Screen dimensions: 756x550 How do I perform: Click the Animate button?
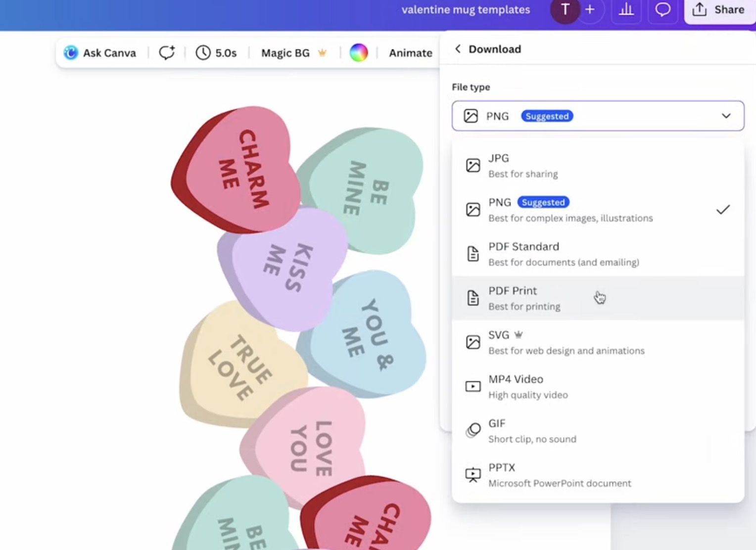click(410, 52)
